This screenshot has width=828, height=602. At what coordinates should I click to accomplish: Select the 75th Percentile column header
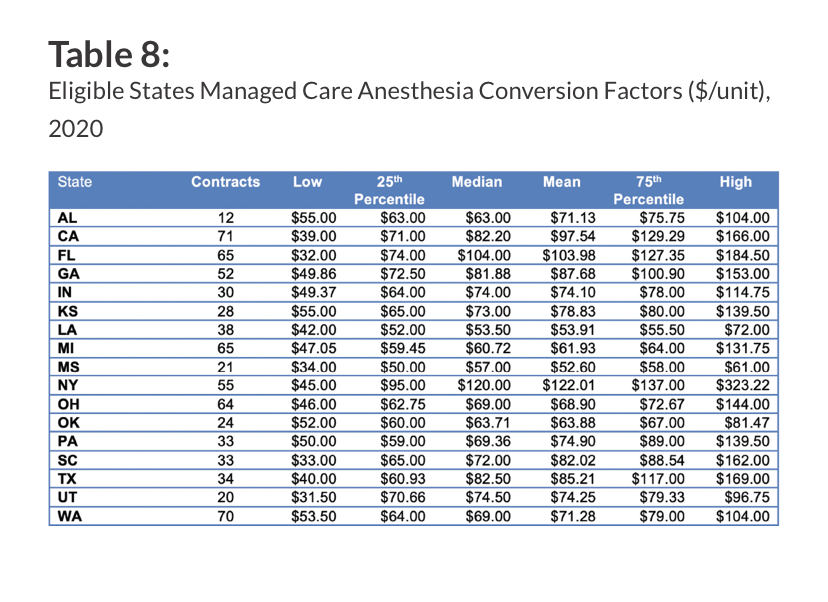pyautogui.click(x=648, y=190)
